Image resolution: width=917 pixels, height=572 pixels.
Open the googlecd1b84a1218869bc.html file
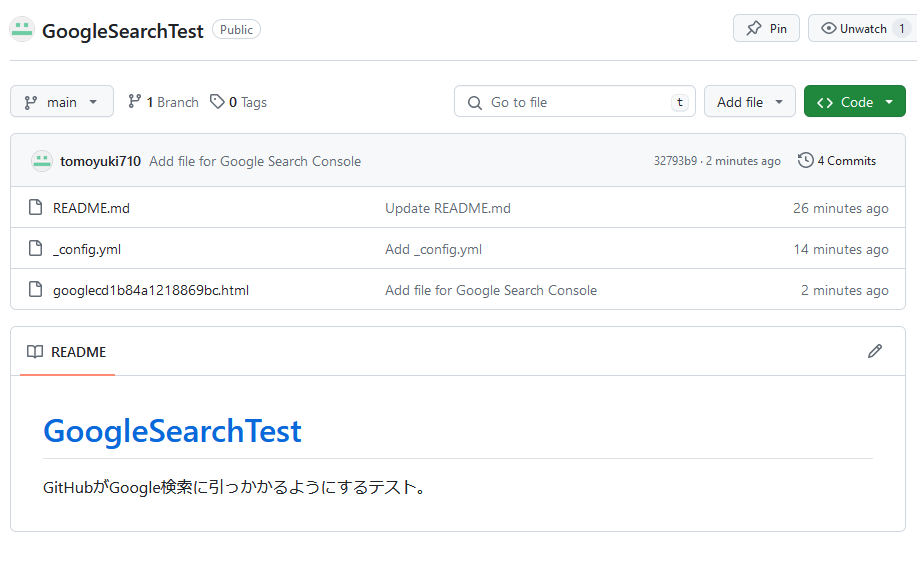[x=151, y=290]
